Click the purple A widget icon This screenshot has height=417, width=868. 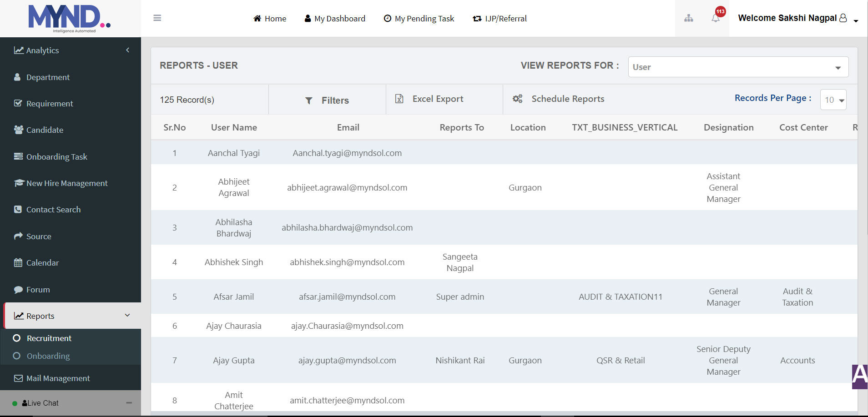click(859, 377)
